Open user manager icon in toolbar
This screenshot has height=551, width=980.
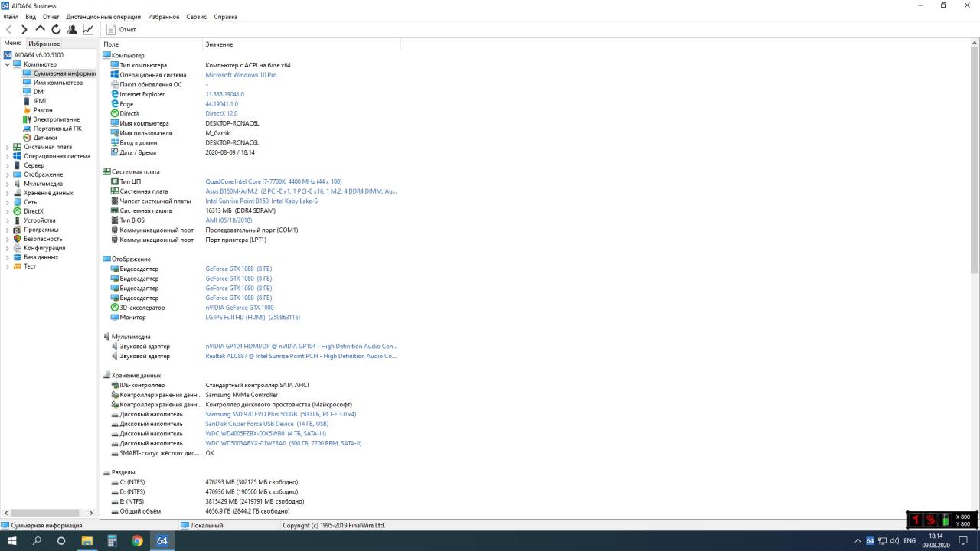tap(72, 30)
